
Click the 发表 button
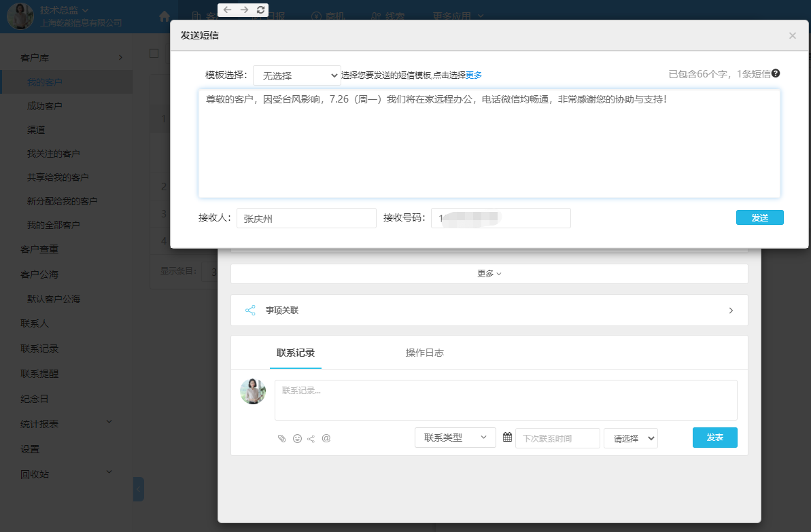714,438
